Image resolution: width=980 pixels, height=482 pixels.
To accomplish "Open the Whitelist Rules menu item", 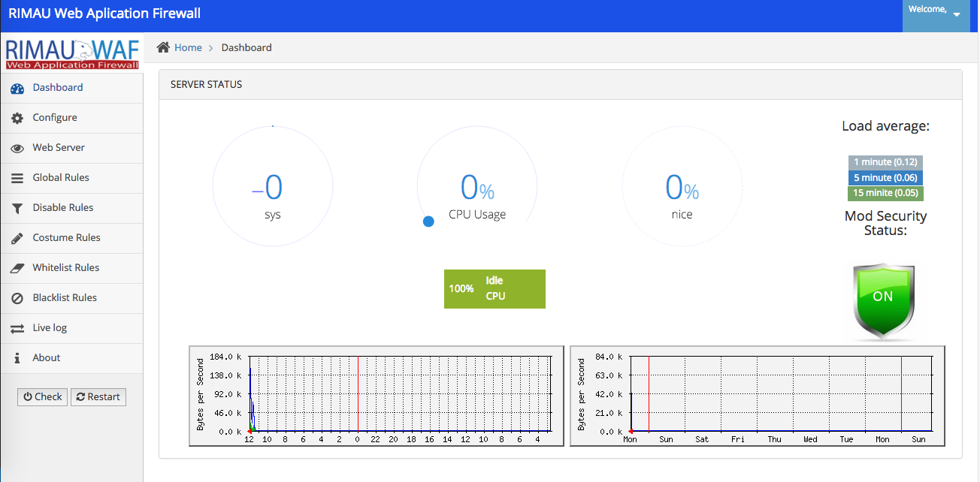I will (71, 268).
